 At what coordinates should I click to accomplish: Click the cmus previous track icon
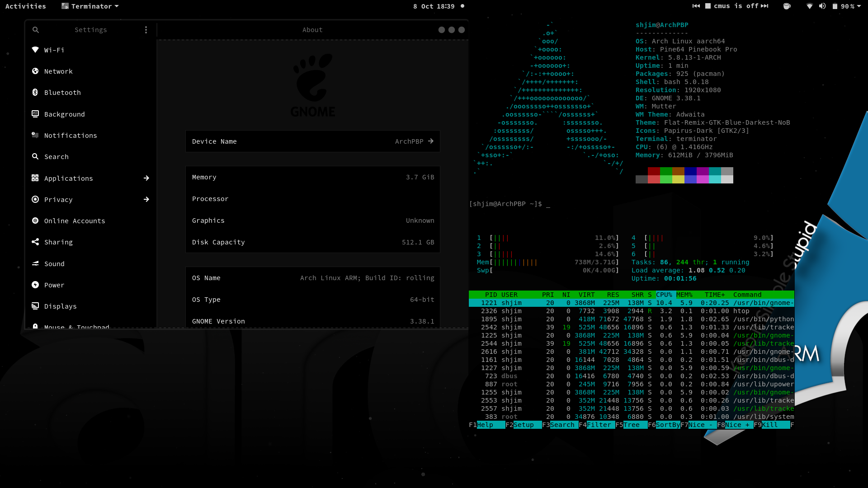click(x=696, y=6)
